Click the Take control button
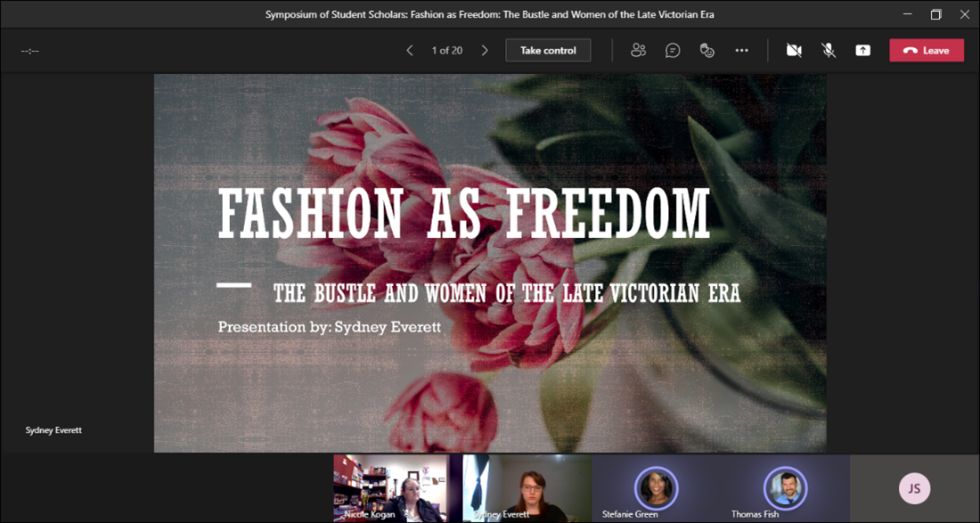 coord(548,51)
